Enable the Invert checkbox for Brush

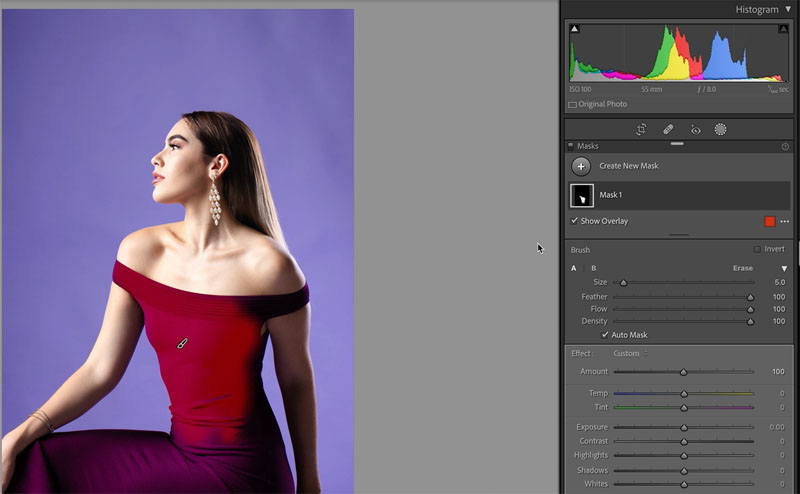[x=757, y=249]
